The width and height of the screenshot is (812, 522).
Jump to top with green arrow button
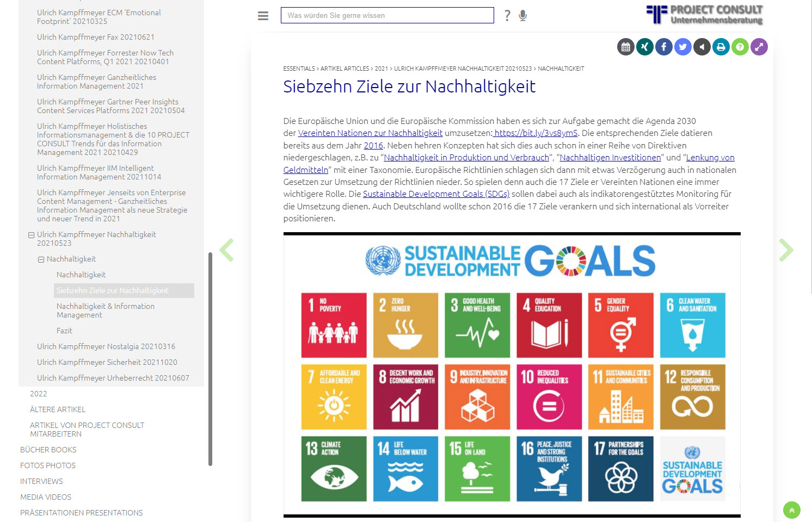coord(792,510)
